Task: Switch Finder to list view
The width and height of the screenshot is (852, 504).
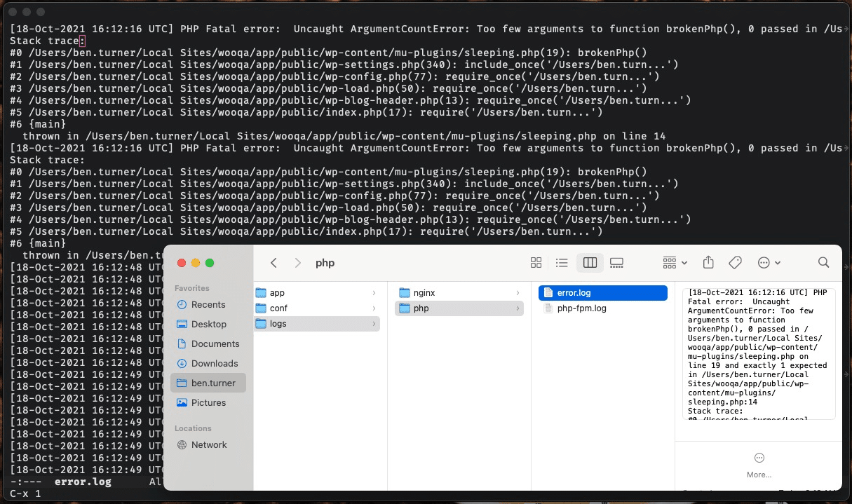Action: coord(562,263)
